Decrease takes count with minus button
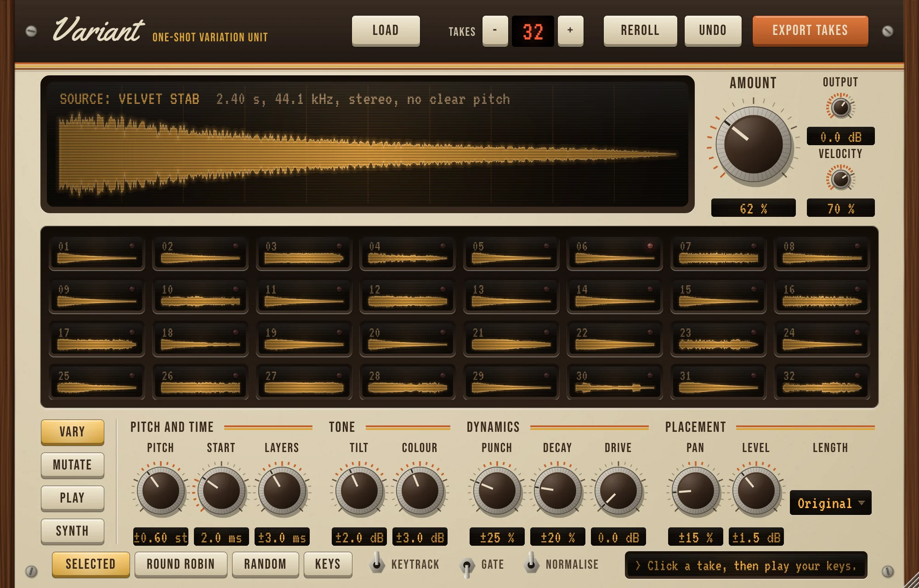Image resolution: width=919 pixels, height=588 pixels. click(495, 30)
